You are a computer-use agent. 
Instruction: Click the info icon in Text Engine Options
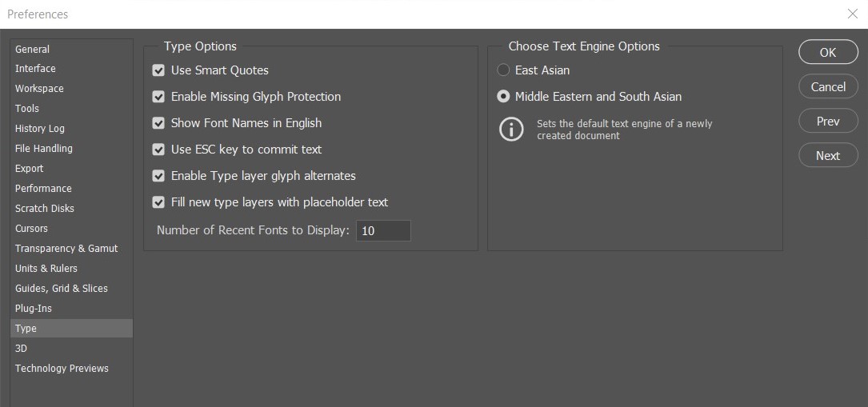(511, 130)
